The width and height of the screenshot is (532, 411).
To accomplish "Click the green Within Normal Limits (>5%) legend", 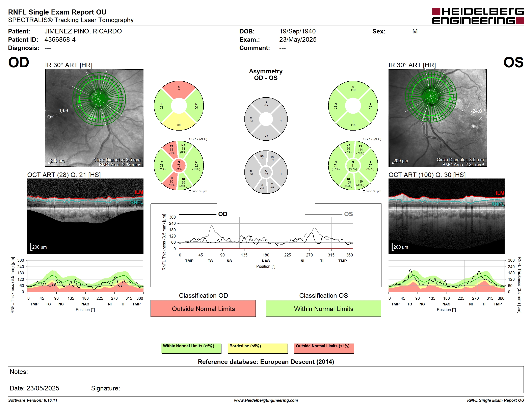I will coord(191,348).
